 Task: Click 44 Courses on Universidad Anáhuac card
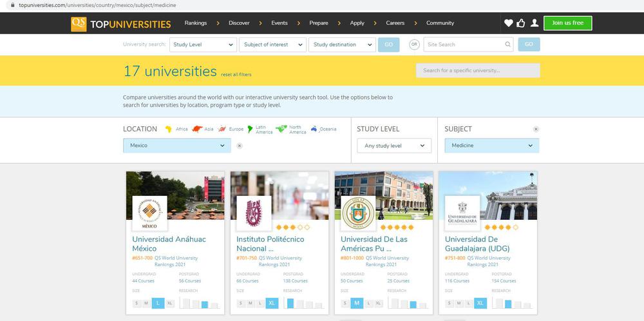144,281
